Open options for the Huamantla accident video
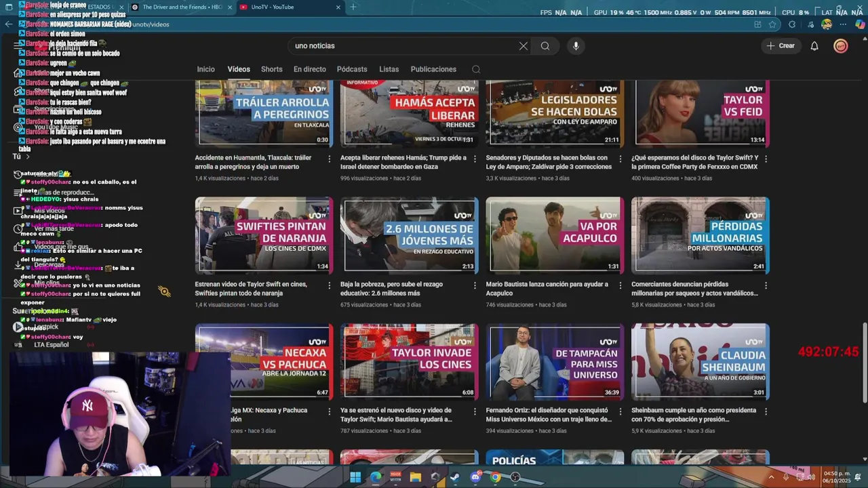 point(330,159)
